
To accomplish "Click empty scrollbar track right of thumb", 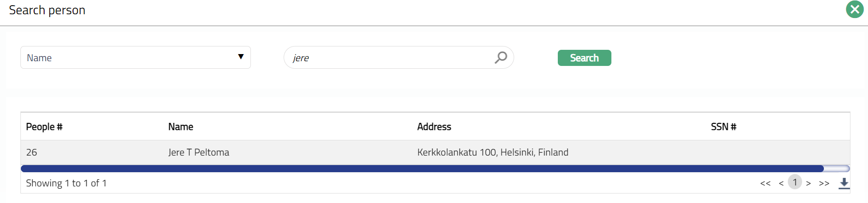I will [x=837, y=168].
